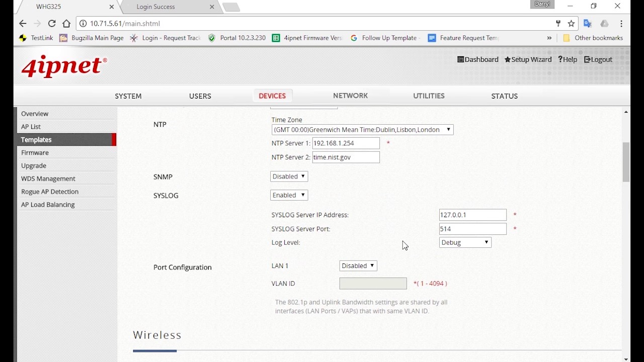644x362 pixels.
Task: Click the SYSLOG Server Port field
Action: click(x=472, y=229)
